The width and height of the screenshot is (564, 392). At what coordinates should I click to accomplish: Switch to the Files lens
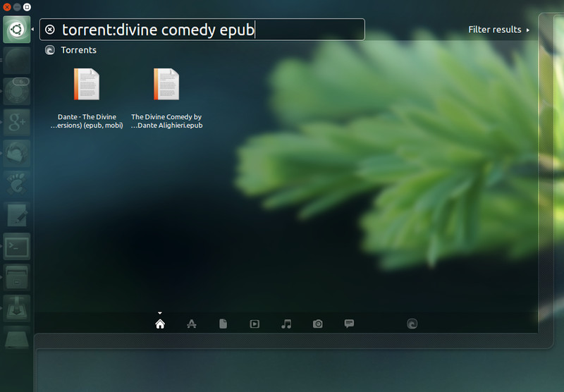223,324
